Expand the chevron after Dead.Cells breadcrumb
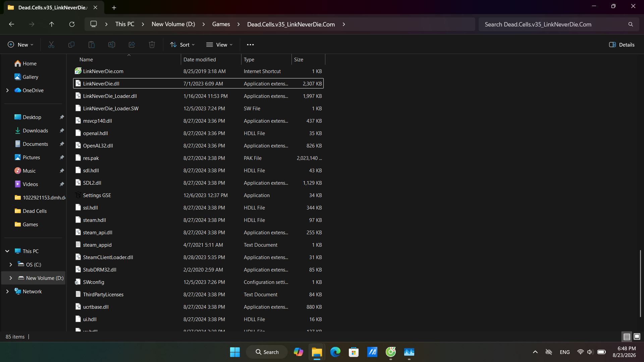644x362 pixels. point(344,24)
